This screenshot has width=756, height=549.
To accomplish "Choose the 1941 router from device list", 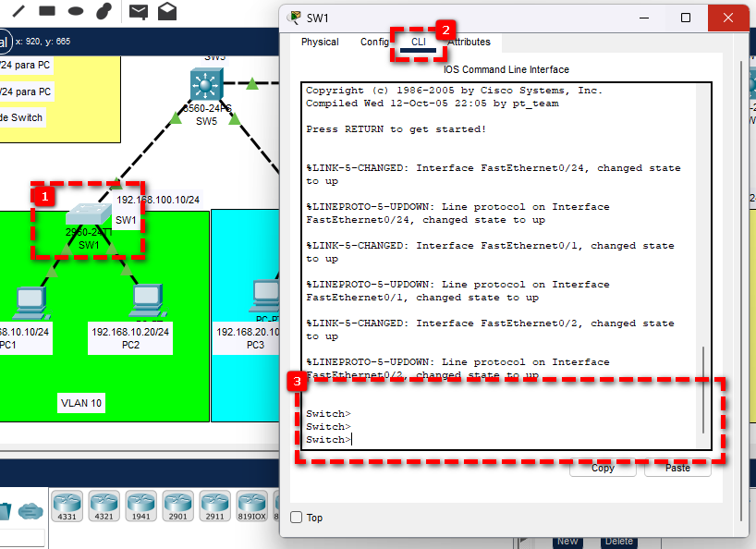I will [140, 506].
